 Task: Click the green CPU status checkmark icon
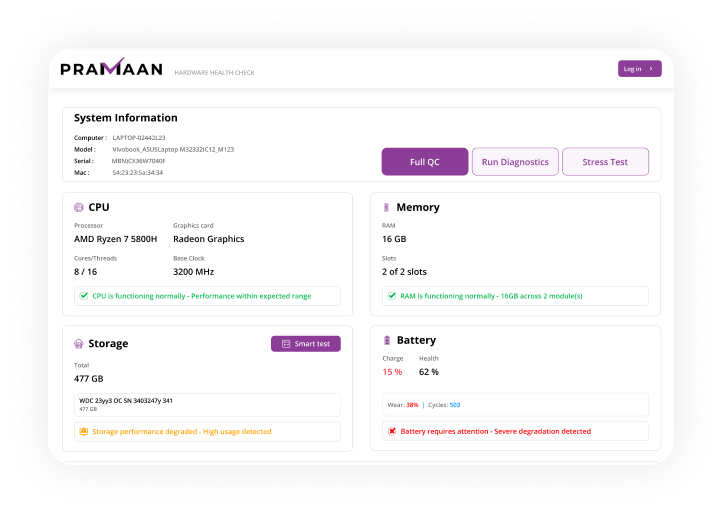[84, 296]
